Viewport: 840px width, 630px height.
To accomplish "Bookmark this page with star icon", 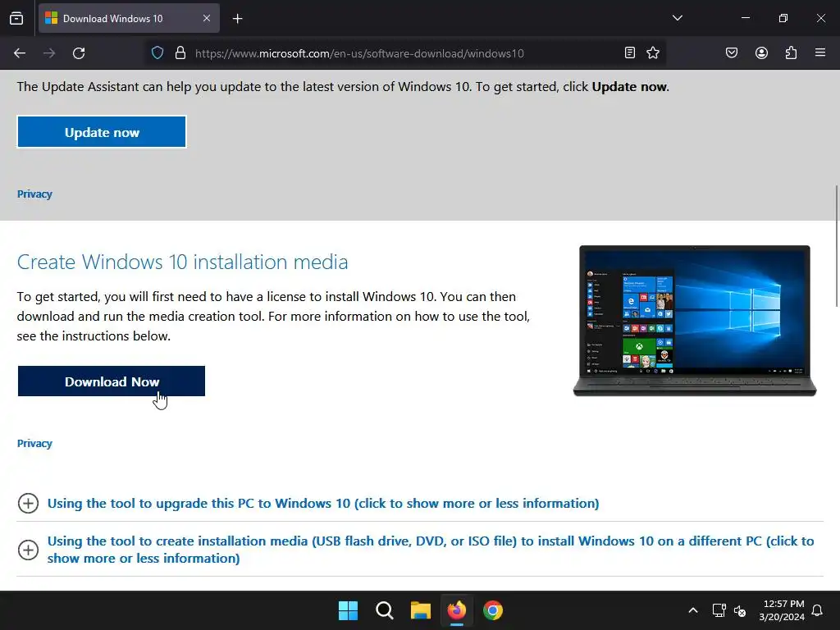I will pyautogui.click(x=652, y=52).
